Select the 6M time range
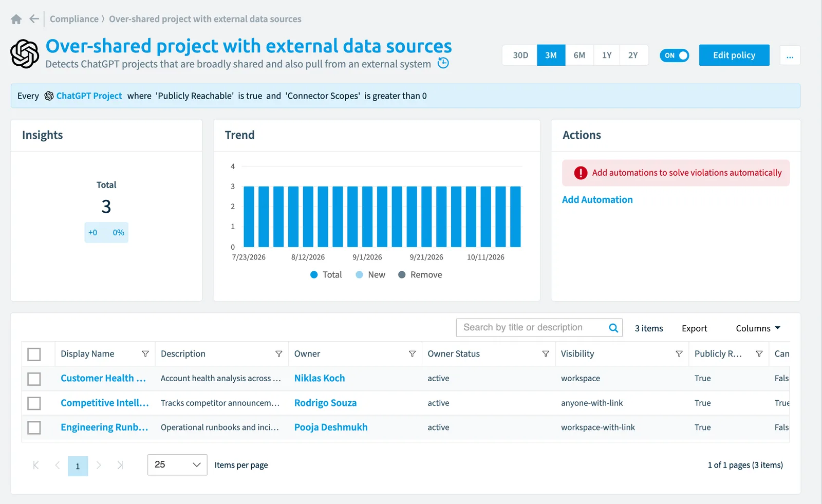The height and width of the screenshot is (504, 822). [580, 55]
